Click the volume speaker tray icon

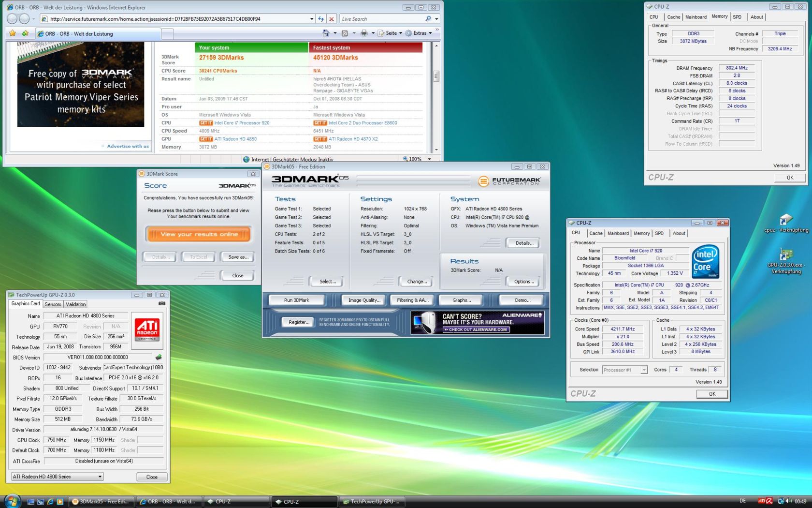click(789, 501)
